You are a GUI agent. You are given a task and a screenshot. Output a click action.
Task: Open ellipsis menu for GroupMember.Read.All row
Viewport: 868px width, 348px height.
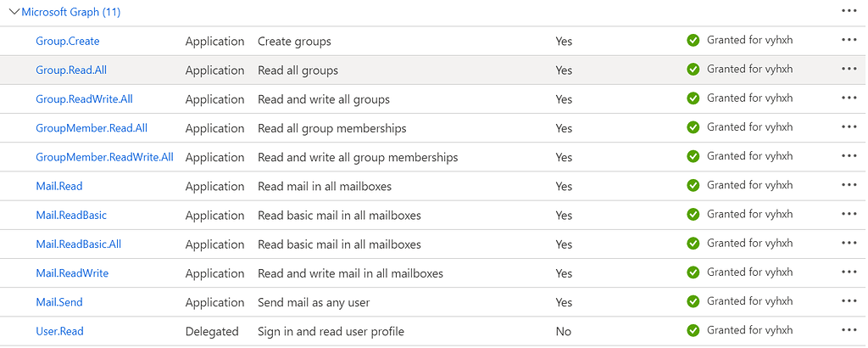click(849, 126)
